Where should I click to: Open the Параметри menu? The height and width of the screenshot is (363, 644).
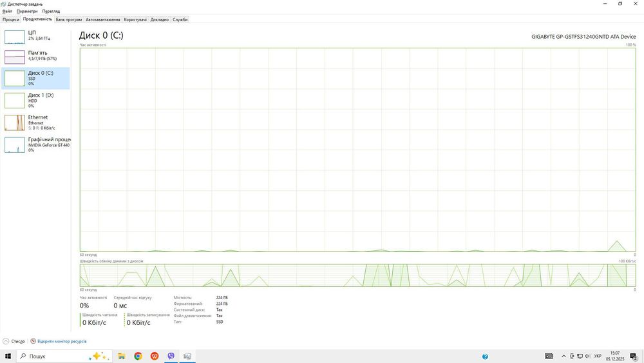pyautogui.click(x=27, y=11)
